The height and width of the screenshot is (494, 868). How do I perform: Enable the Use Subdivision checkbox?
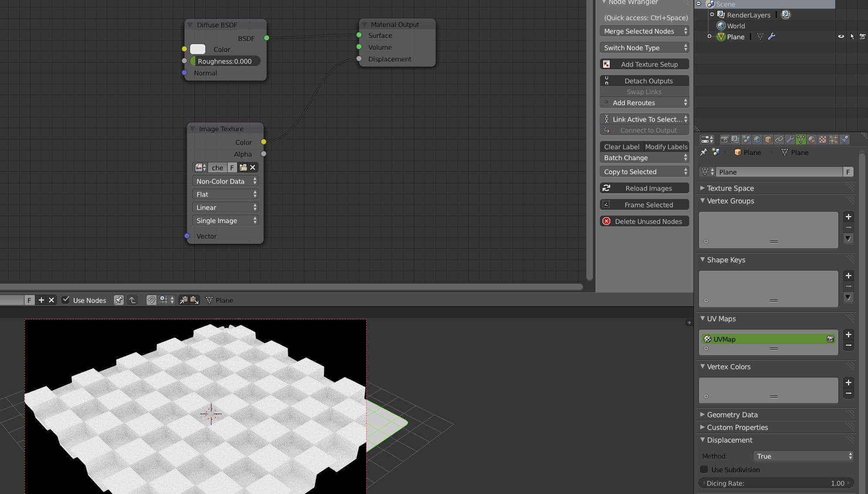coord(704,470)
